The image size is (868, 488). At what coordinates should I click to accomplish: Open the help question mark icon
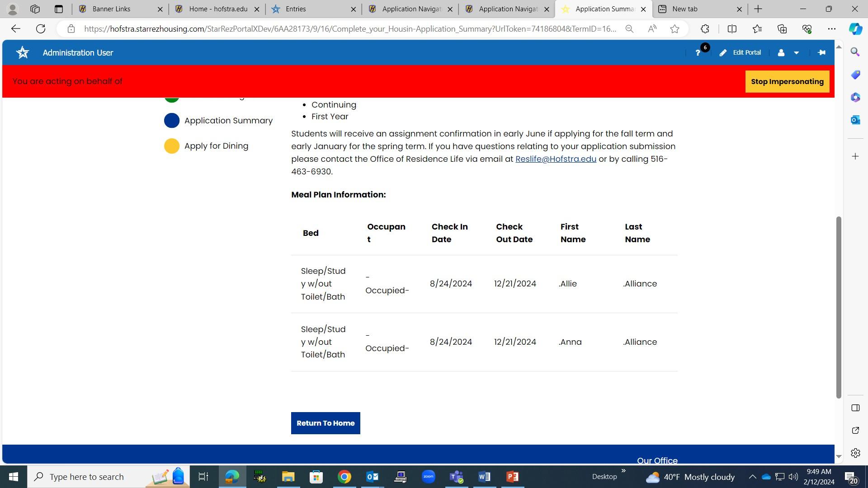coord(698,53)
